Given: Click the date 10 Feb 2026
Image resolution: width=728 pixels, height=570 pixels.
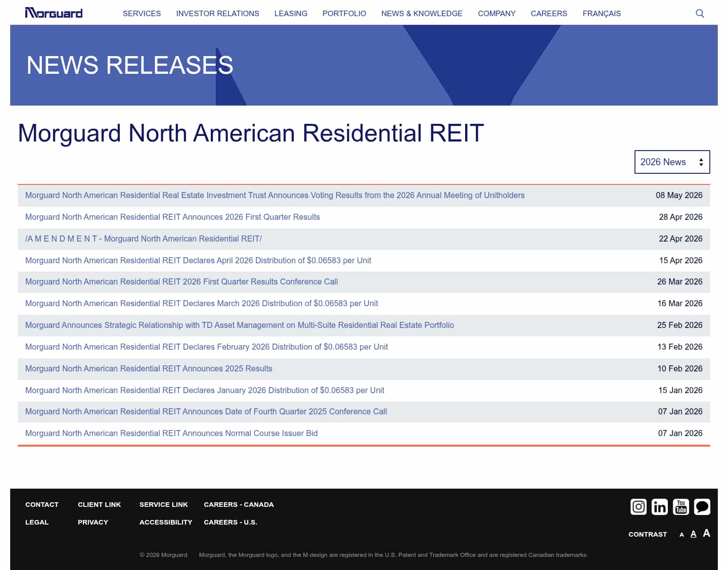Looking at the screenshot, I should (x=680, y=368).
